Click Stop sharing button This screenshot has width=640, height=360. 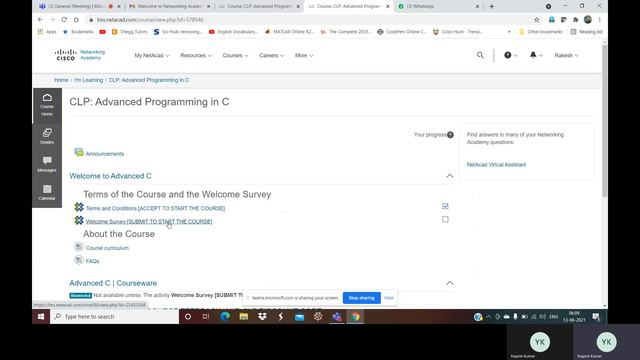(x=362, y=298)
